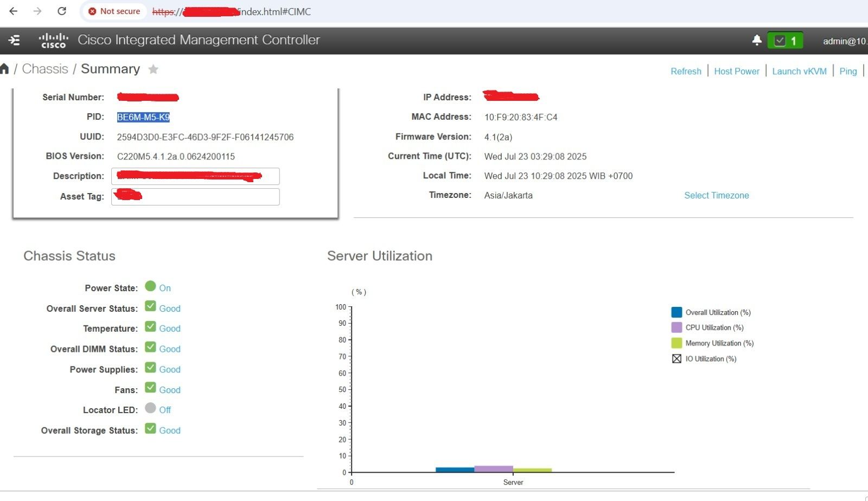Open the notifications bell icon
The height and width of the screenshot is (501, 868).
click(x=757, y=40)
